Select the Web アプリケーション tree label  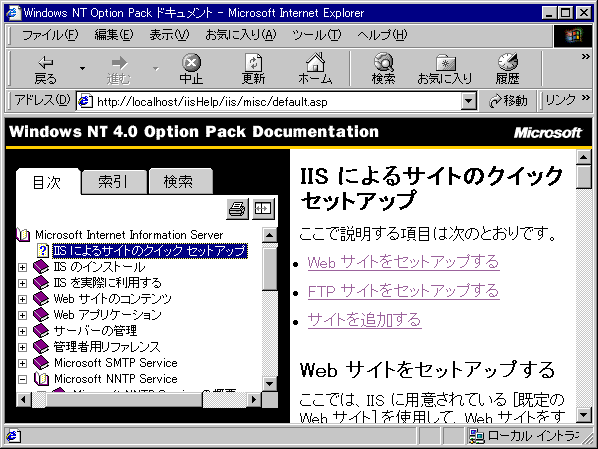(108, 315)
